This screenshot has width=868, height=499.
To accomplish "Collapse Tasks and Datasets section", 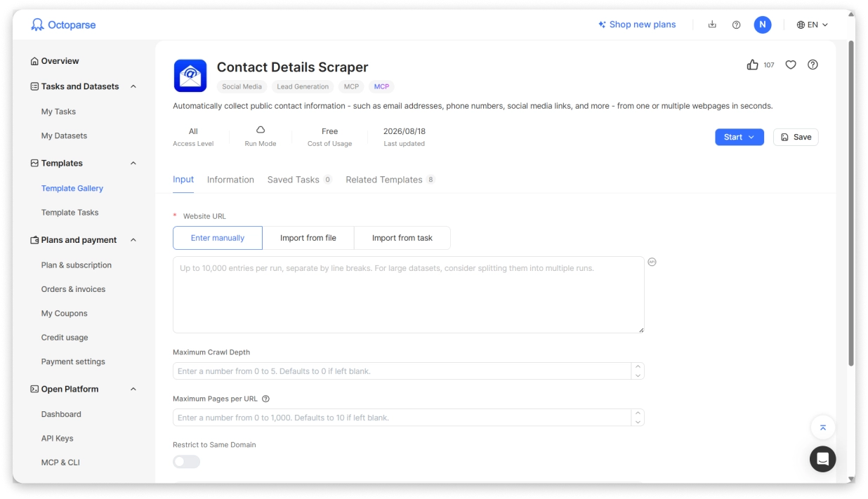I will pos(133,86).
